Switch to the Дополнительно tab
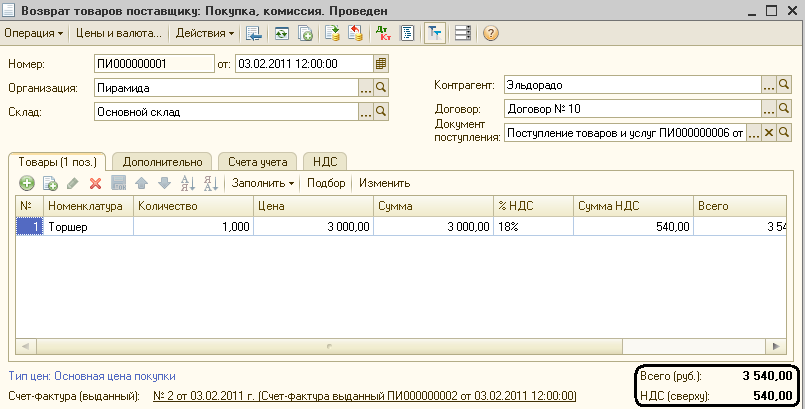The width and height of the screenshot is (805, 409). 162,161
